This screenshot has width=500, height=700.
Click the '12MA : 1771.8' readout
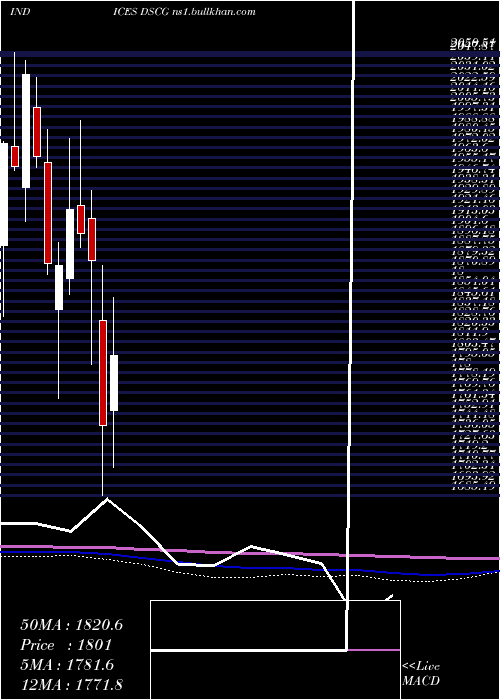(x=71, y=684)
